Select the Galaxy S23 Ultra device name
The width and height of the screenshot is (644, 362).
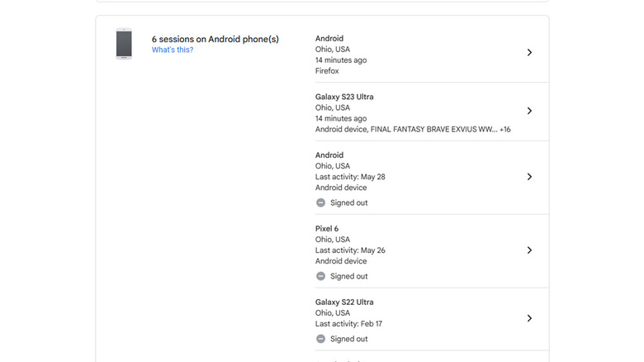point(344,97)
